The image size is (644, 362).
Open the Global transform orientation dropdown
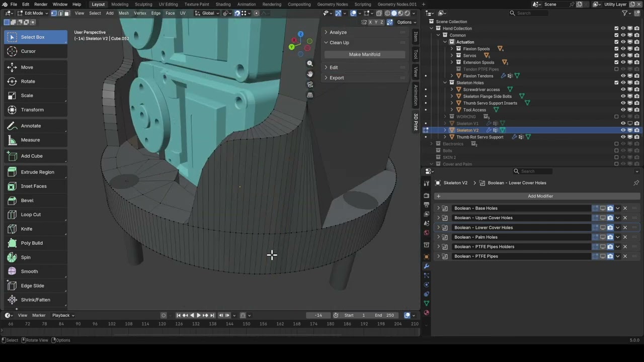(x=207, y=13)
